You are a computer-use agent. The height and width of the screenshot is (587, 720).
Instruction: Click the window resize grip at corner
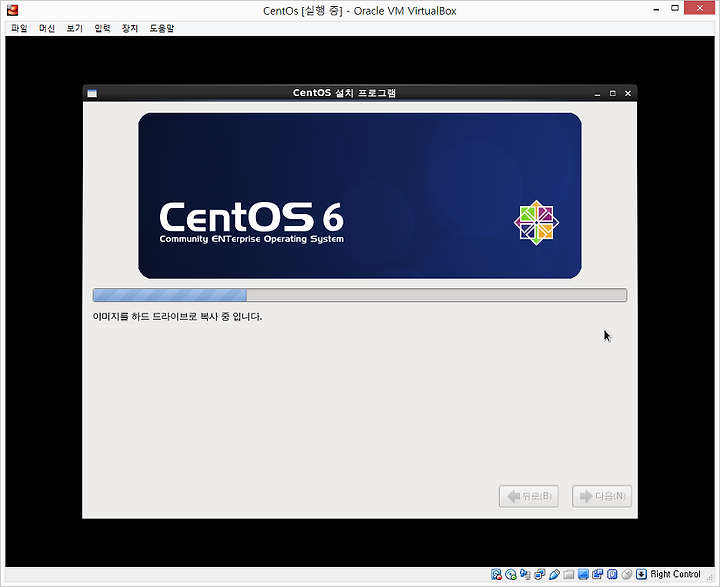pos(710,577)
